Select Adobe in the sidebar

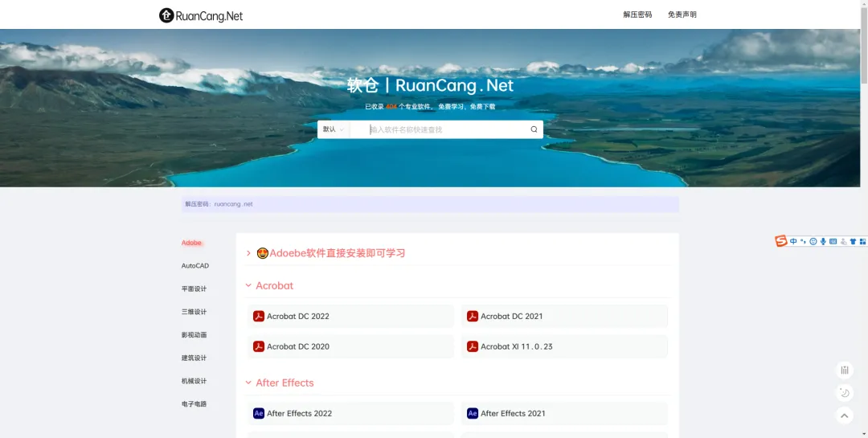click(191, 243)
